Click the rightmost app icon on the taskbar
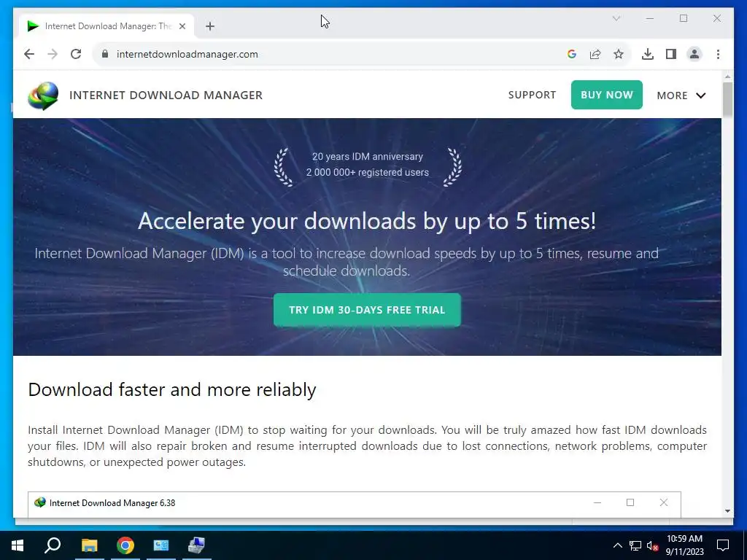 pyautogui.click(x=196, y=545)
